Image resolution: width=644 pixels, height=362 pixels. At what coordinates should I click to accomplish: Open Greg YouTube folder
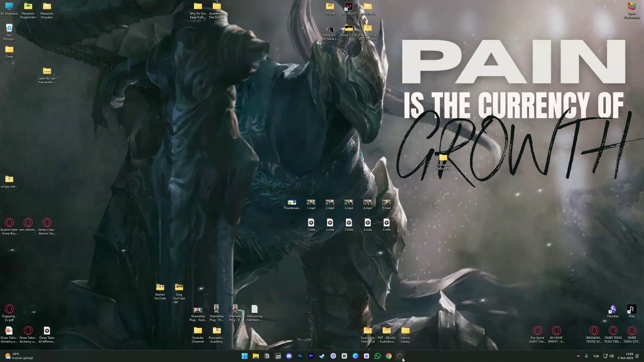179,292
